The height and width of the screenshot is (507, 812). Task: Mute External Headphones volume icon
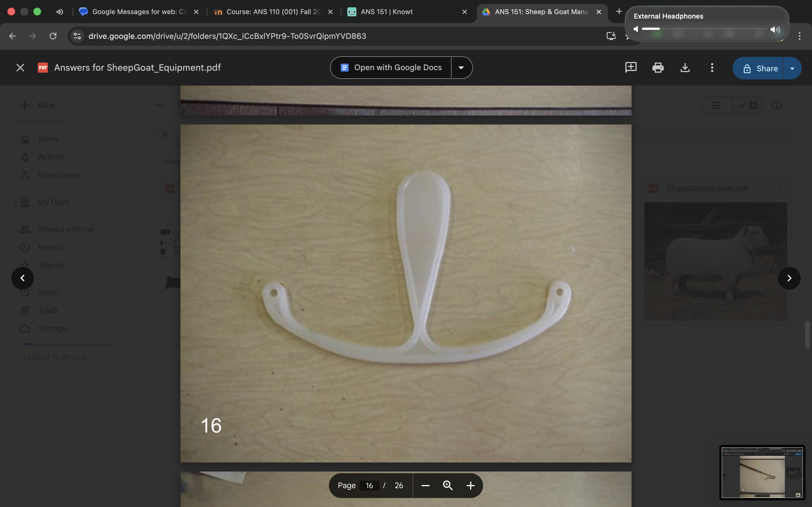point(636,29)
